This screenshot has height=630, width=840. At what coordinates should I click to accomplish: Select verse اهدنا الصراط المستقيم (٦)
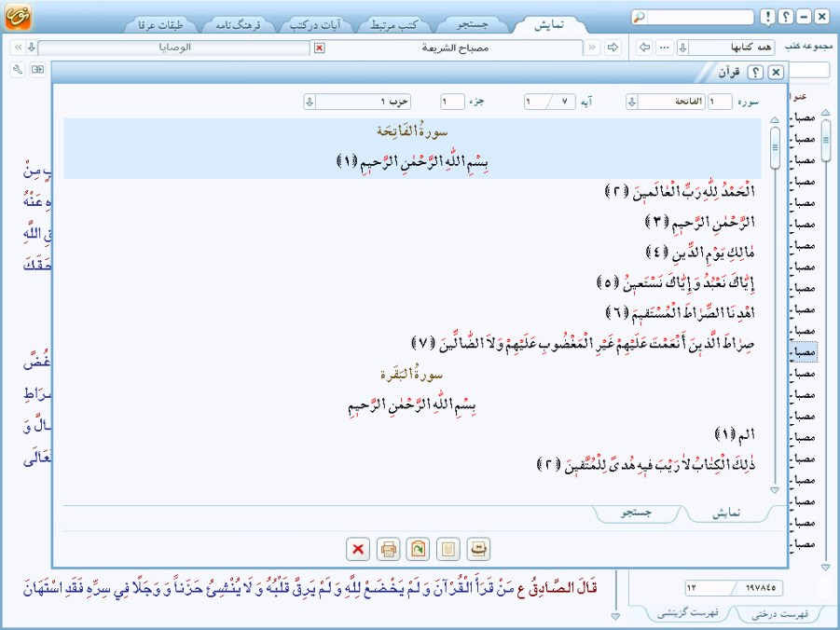point(681,312)
